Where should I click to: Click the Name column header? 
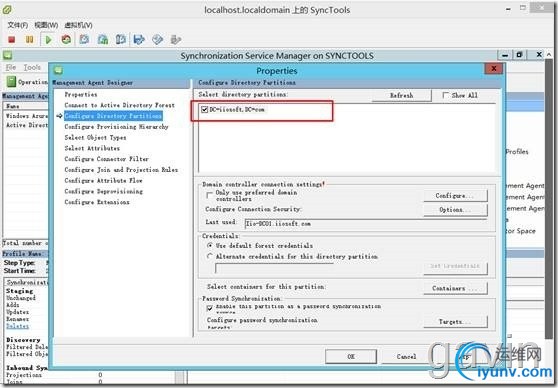[x=26, y=106]
